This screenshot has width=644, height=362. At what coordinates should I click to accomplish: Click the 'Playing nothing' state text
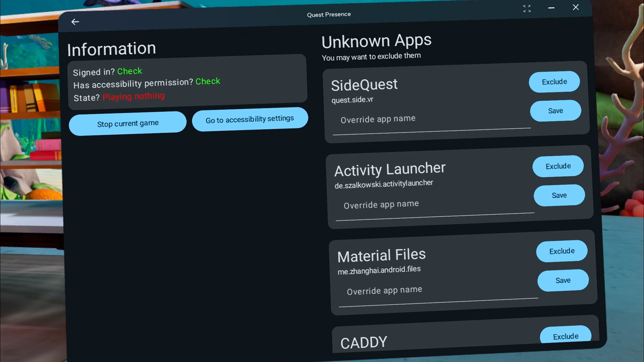[x=134, y=96]
